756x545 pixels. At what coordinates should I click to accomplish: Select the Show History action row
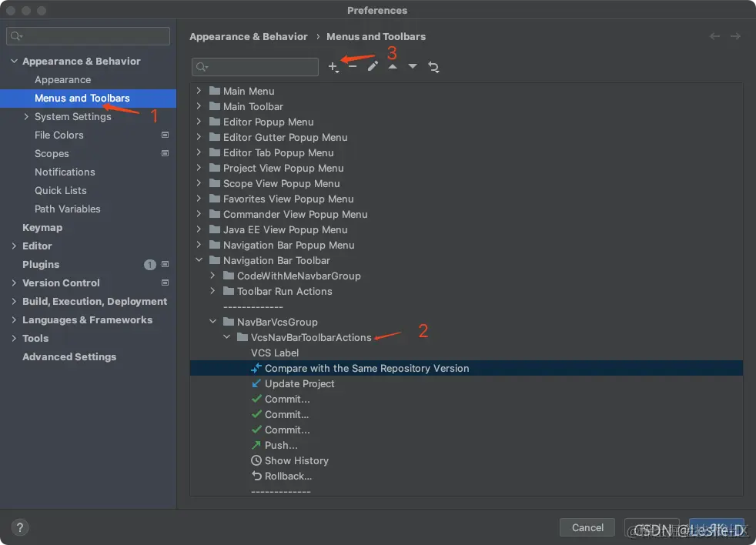pyautogui.click(x=467, y=460)
